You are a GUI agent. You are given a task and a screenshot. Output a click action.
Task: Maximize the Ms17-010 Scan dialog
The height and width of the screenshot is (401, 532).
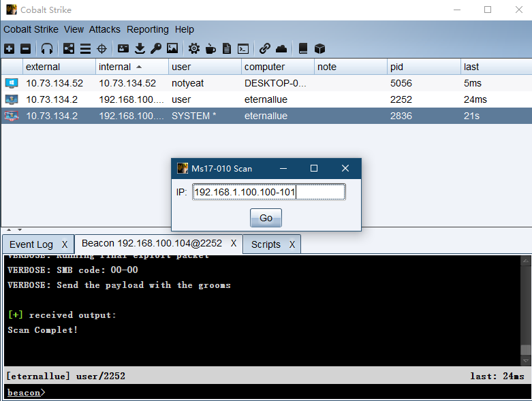[x=314, y=168]
